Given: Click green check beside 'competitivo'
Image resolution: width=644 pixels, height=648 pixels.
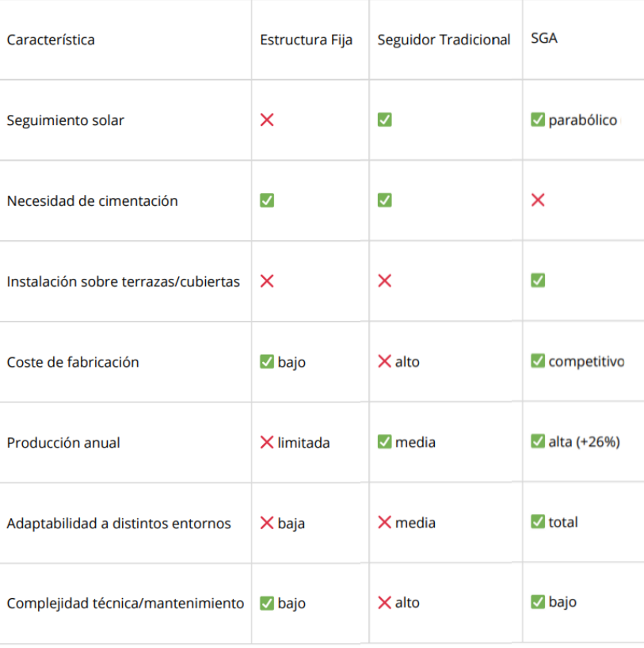Looking at the screenshot, I should (538, 361).
